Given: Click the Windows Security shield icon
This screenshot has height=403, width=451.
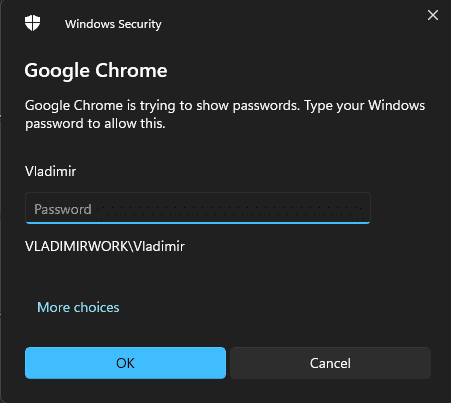Looking at the screenshot, I should click(32, 23).
